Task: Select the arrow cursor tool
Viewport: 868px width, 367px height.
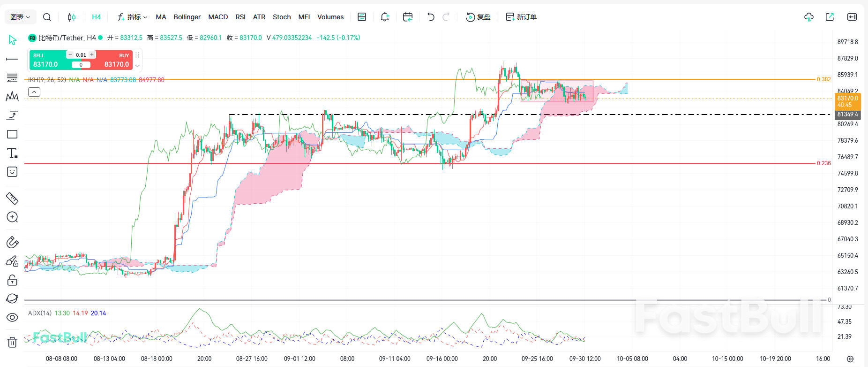Action: (12, 40)
